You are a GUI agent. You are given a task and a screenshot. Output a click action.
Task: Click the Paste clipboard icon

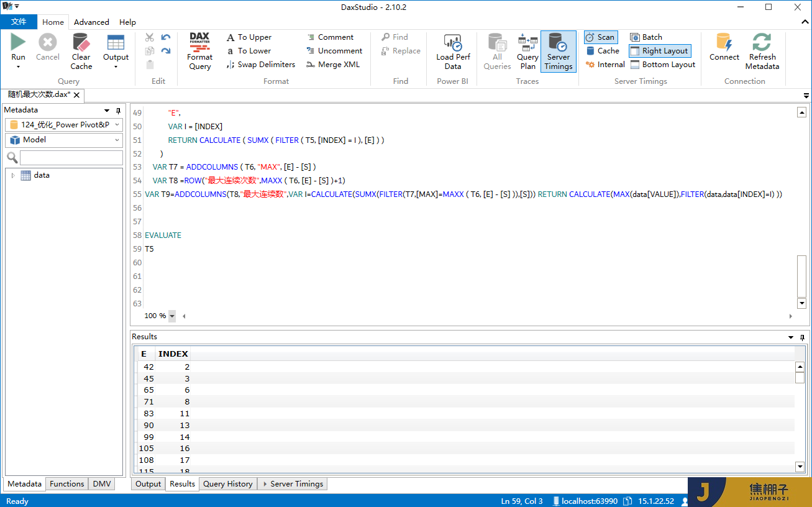149,65
